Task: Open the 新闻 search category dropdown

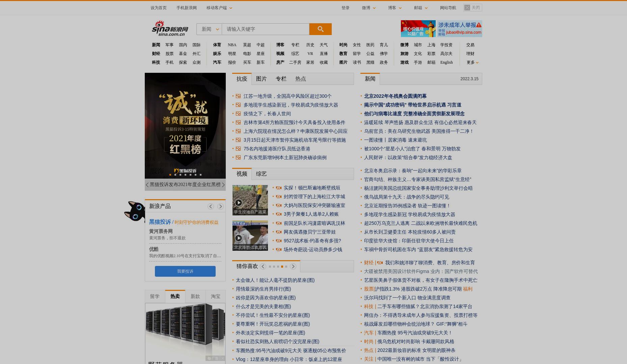Action: point(209,29)
